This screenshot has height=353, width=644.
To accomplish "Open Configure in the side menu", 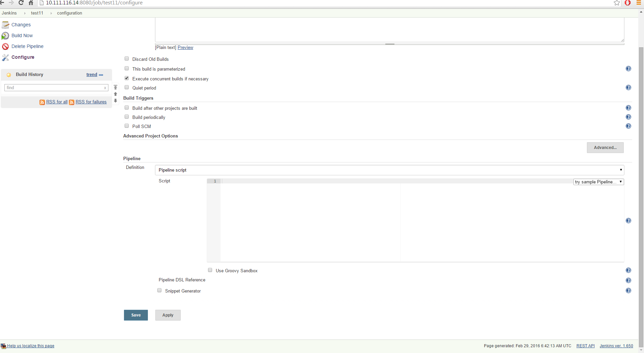I will point(23,57).
